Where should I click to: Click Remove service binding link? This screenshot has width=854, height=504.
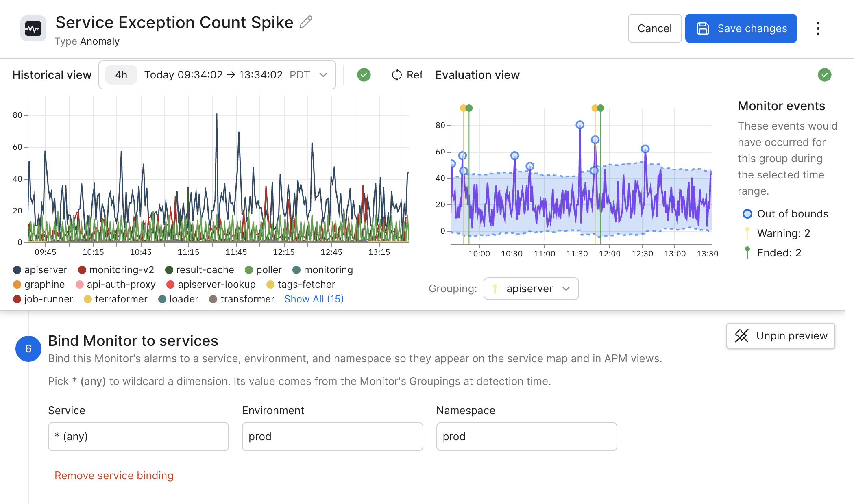click(x=114, y=476)
